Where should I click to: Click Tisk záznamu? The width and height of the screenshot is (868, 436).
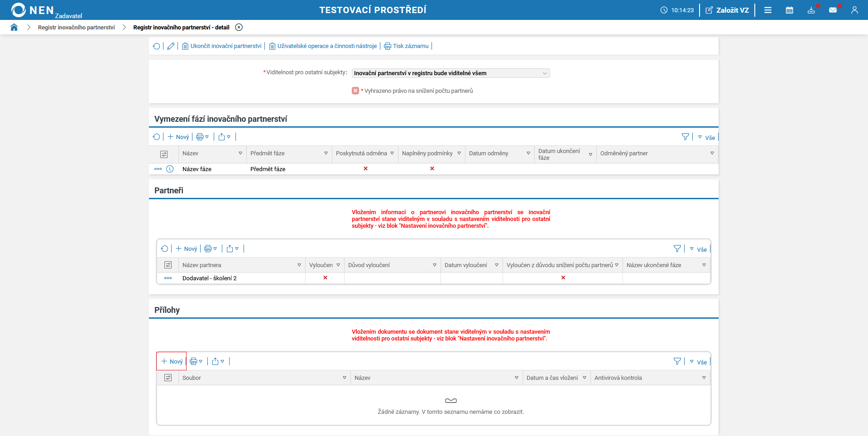point(406,46)
